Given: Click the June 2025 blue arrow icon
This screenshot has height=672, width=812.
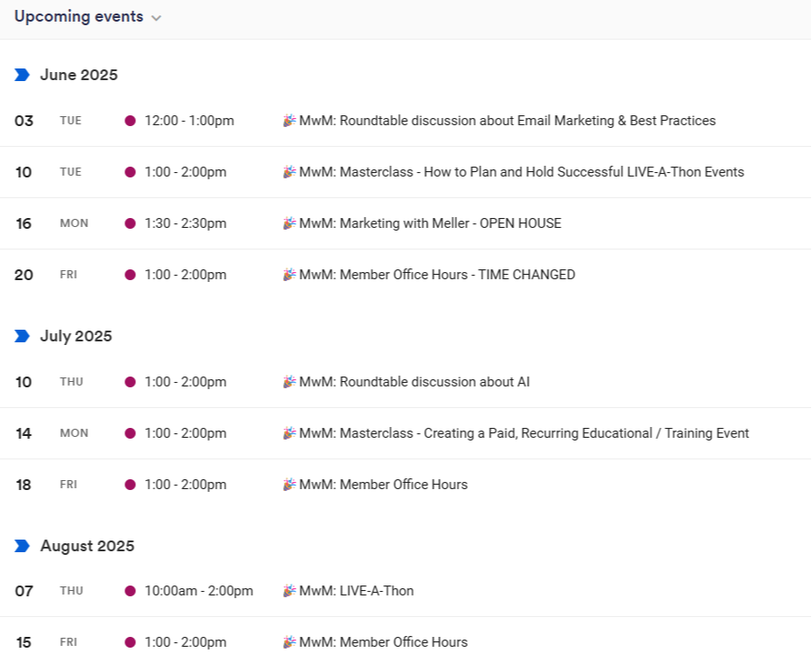Looking at the screenshot, I should [22, 75].
